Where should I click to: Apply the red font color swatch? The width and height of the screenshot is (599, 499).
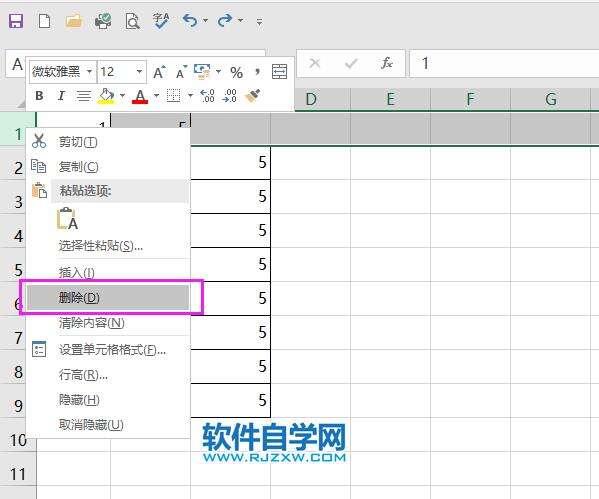click(140, 96)
